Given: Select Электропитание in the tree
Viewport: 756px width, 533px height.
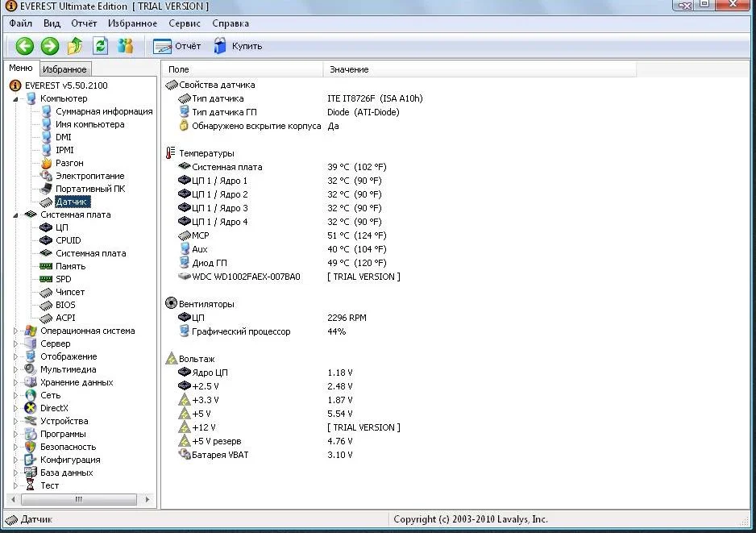Looking at the screenshot, I should 89,176.
